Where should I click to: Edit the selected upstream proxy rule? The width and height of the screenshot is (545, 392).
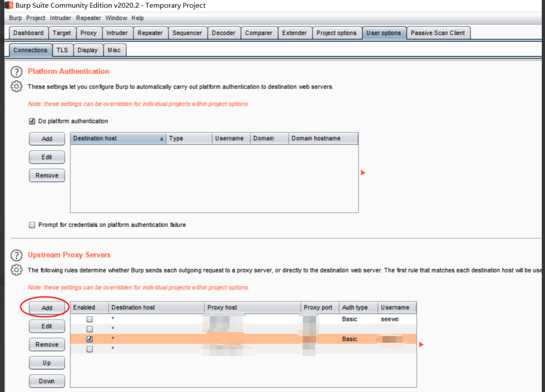tap(47, 326)
